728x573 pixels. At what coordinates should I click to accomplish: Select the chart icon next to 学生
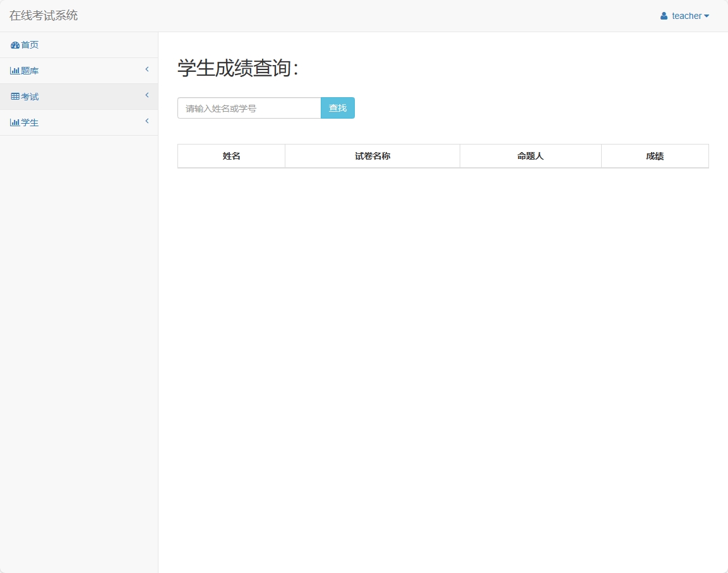[x=15, y=122]
